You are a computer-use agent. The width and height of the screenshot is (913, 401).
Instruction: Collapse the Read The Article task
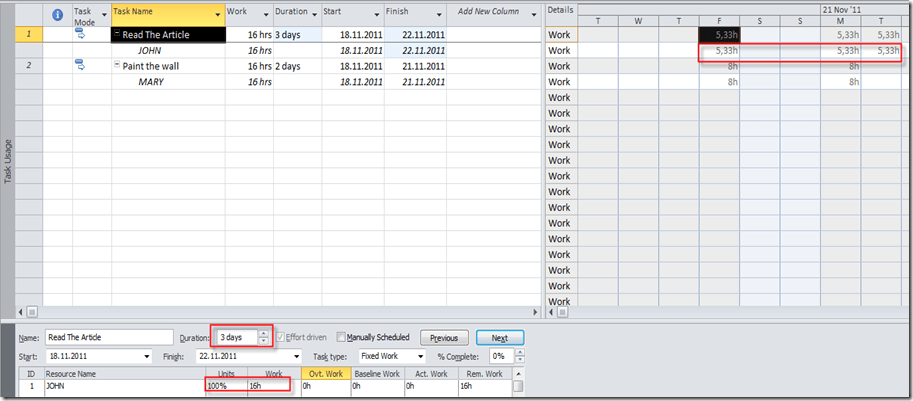tap(118, 35)
